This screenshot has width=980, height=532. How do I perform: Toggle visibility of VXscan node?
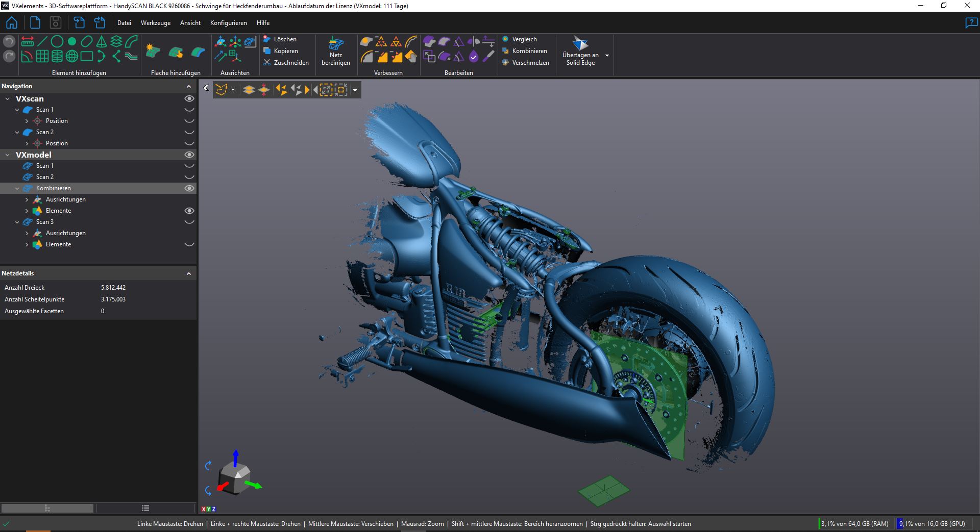[x=189, y=98]
